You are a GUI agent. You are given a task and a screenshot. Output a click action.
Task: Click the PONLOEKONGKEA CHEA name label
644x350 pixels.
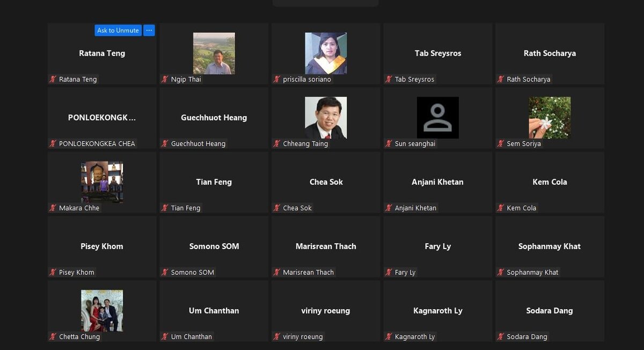tap(97, 144)
